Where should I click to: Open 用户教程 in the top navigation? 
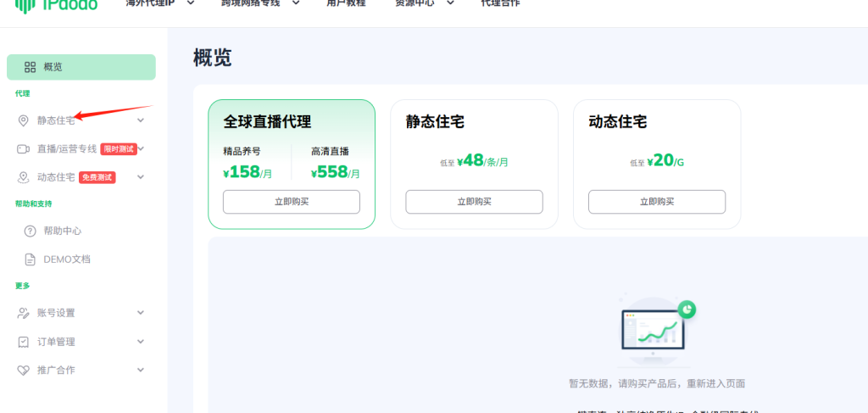click(346, 3)
